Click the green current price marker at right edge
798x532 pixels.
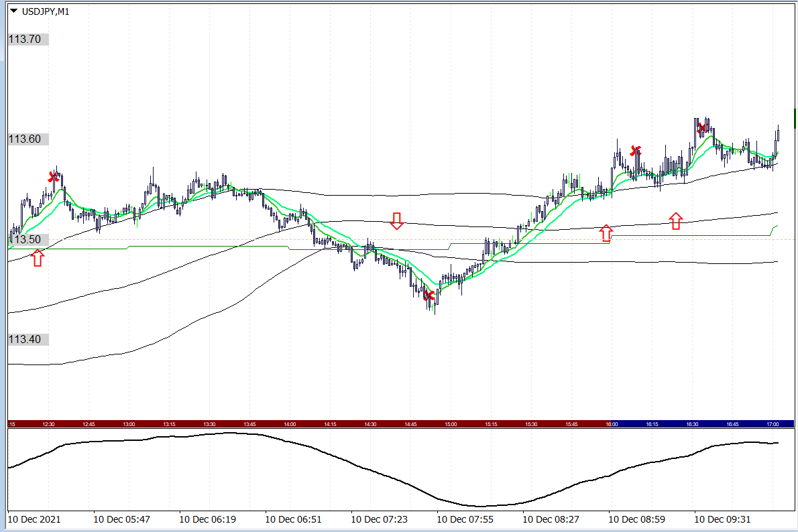click(795, 118)
